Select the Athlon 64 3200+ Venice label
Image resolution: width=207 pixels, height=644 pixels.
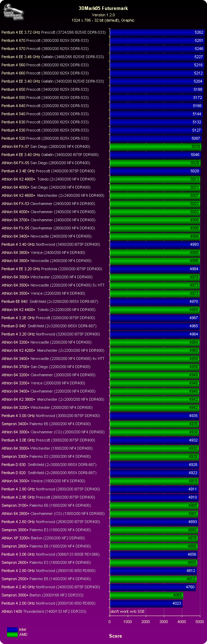(x=44, y=383)
